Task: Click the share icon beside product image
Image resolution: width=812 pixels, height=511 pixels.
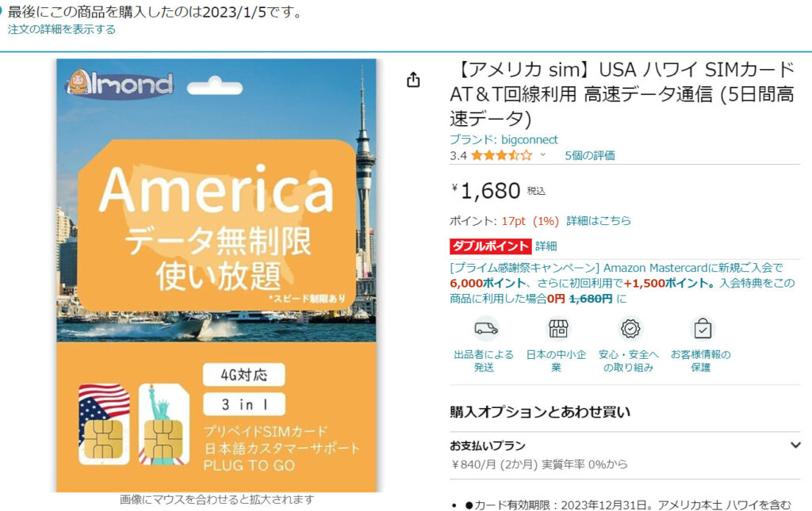Action: pos(413,80)
